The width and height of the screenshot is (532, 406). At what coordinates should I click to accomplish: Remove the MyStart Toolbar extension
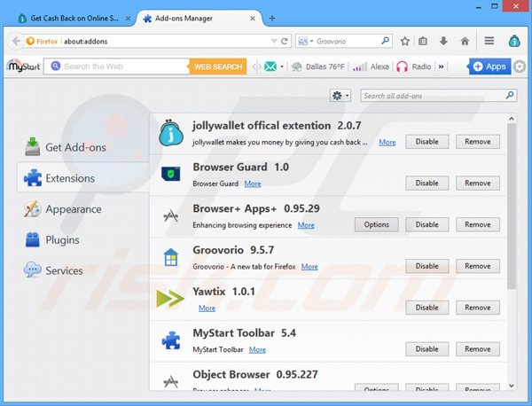coord(477,348)
